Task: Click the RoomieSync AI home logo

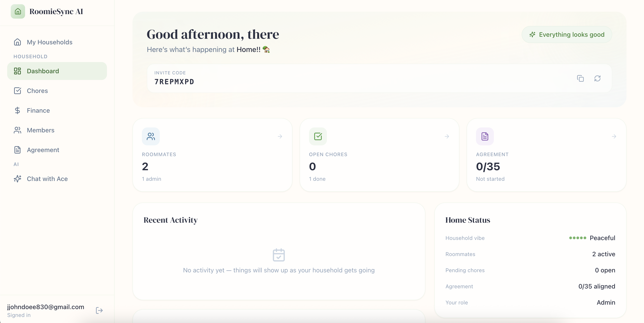Action: click(18, 11)
